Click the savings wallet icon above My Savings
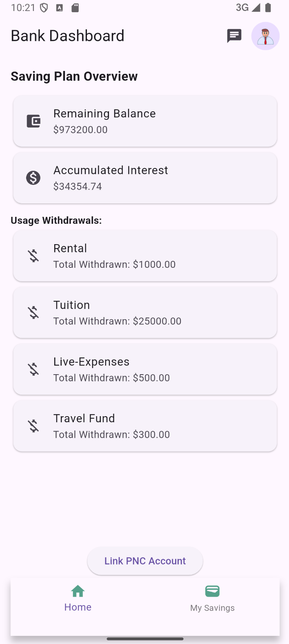 [x=212, y=591]
